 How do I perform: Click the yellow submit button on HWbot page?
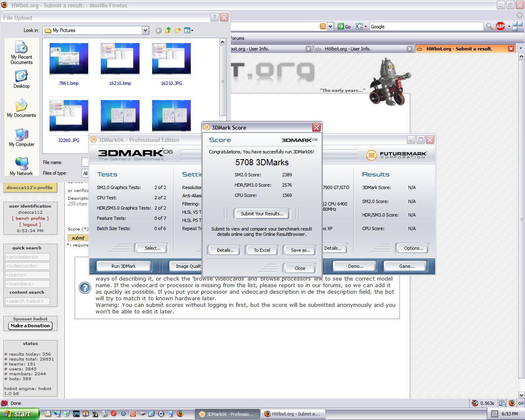click(78, 238)
